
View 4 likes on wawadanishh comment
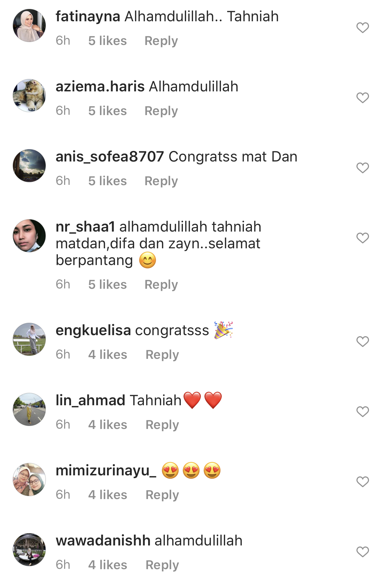pyautogui.click(x=107, y=565)
